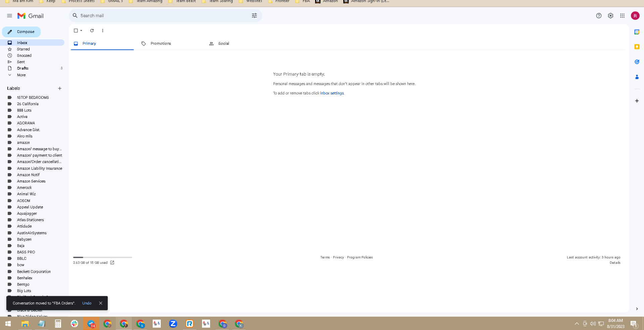
Task: Open the Beckett Corporation label
Action: (34, 272)
